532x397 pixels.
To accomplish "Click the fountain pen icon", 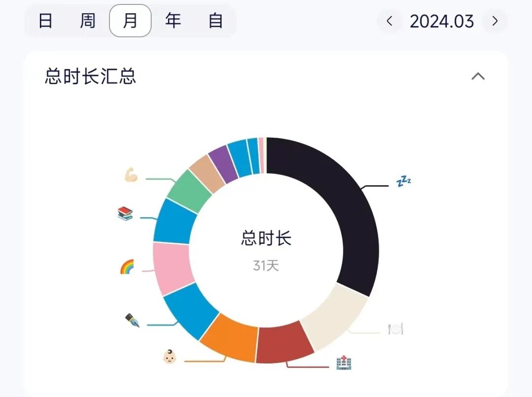I will [x=133, y=320].
